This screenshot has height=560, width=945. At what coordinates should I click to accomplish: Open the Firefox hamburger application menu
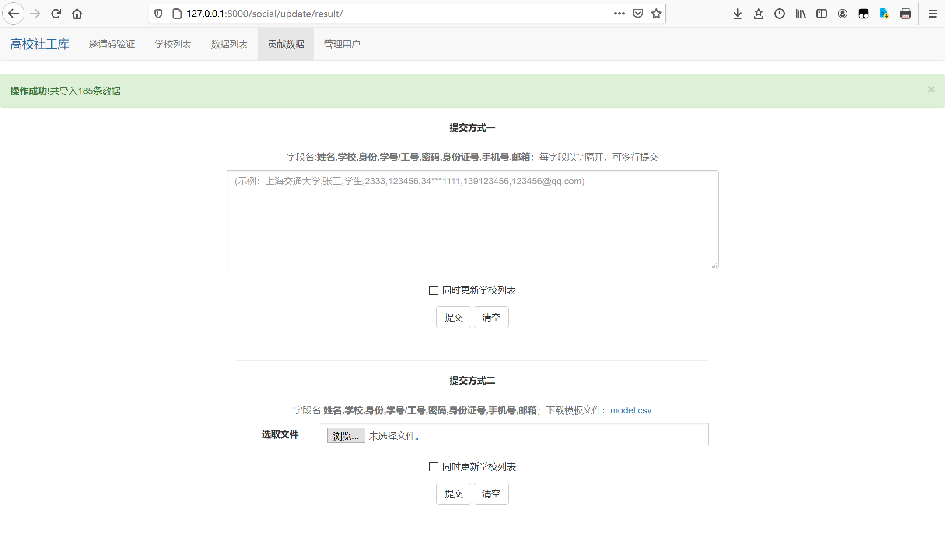coord(933,14)
